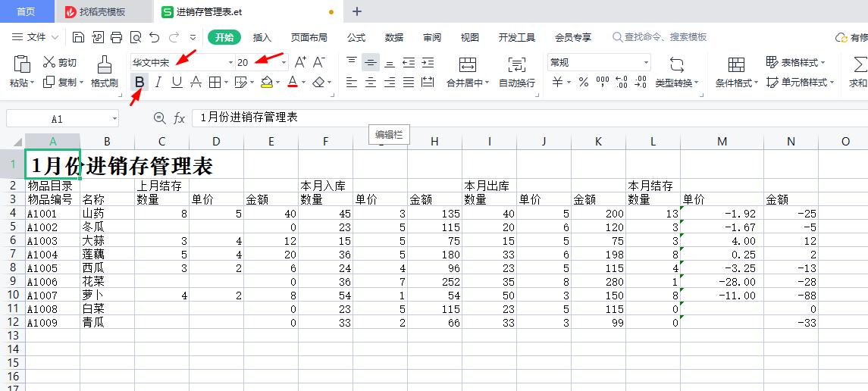Go to the 首页 home tab
Viewport: 868px width, 391px height.
[27, 11]
